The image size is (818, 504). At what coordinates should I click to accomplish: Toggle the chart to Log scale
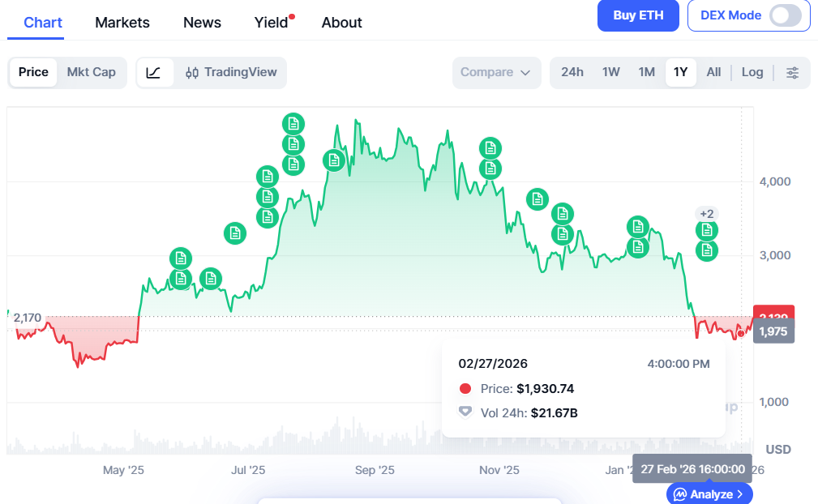752,72
